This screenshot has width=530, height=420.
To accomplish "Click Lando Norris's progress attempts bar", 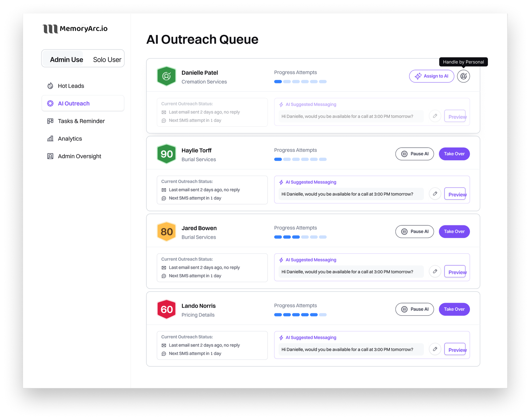I will [300, 315].
